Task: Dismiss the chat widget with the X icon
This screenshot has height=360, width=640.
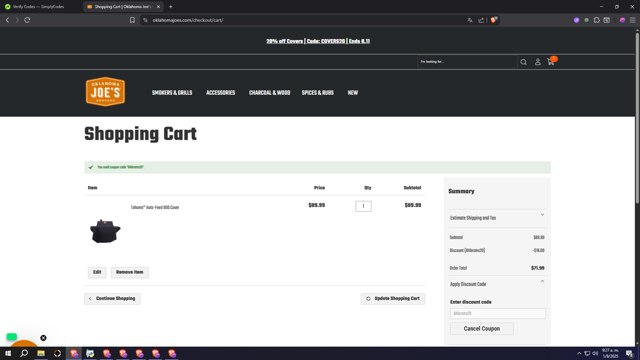Action: point(43,338)
